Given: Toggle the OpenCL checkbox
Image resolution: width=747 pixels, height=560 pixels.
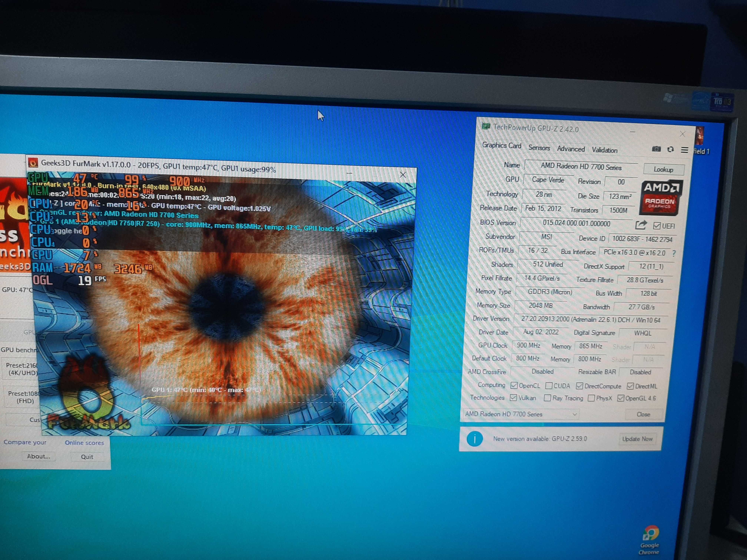Looking at the screenshot, I should point(514,385).
